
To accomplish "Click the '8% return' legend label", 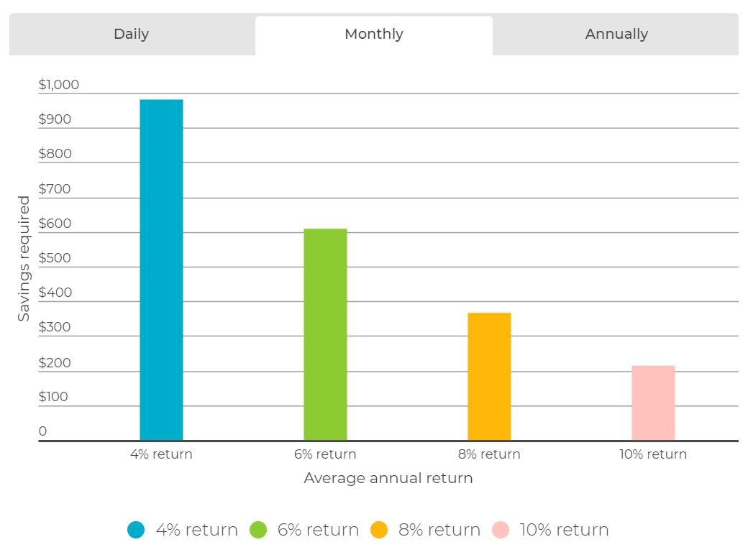I will [439, 530].
